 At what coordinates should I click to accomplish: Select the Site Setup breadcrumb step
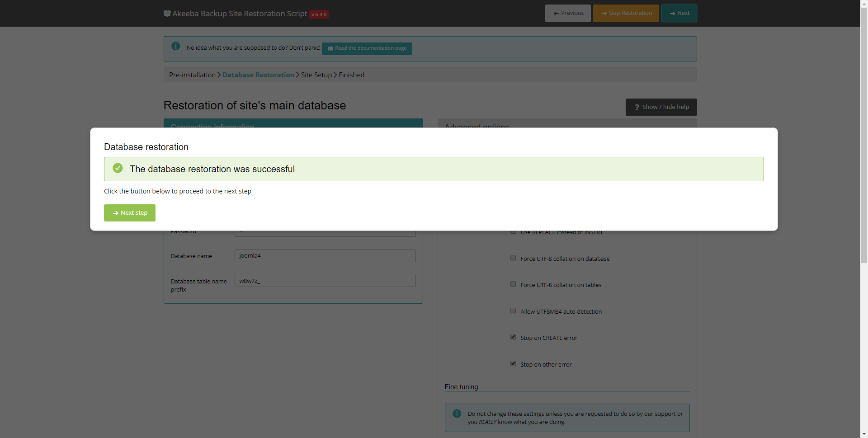(x=316, y=75)
